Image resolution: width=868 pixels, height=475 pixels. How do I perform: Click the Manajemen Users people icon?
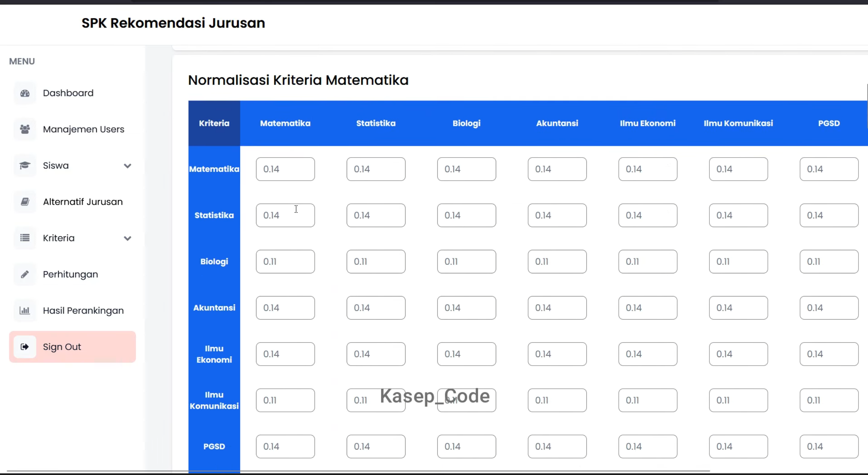tap(25, 129)
